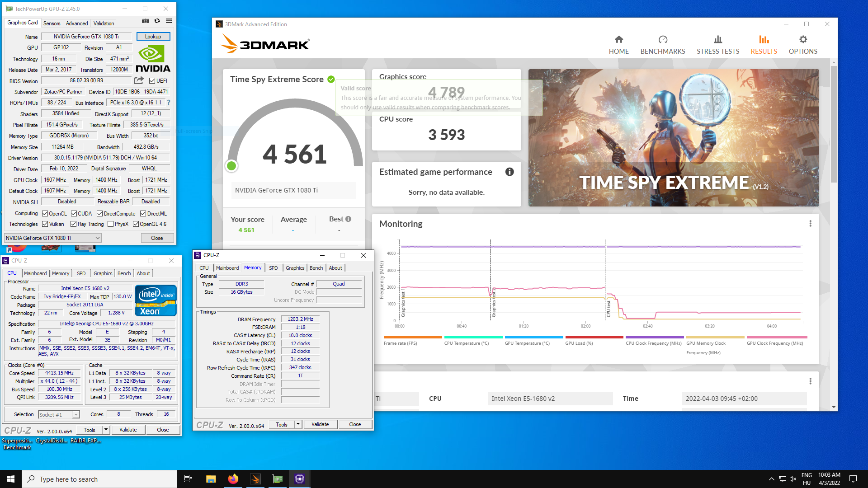
Task: Click Windows taskbar search box
Action: click(99, 479)
